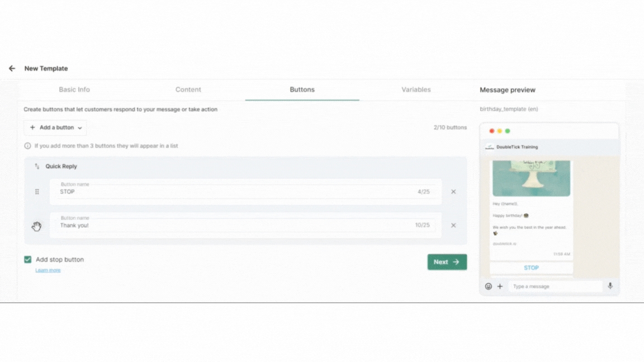644x362 pixels.
Task: Click the cake image in message preview
Action: [x=531, y=178]
